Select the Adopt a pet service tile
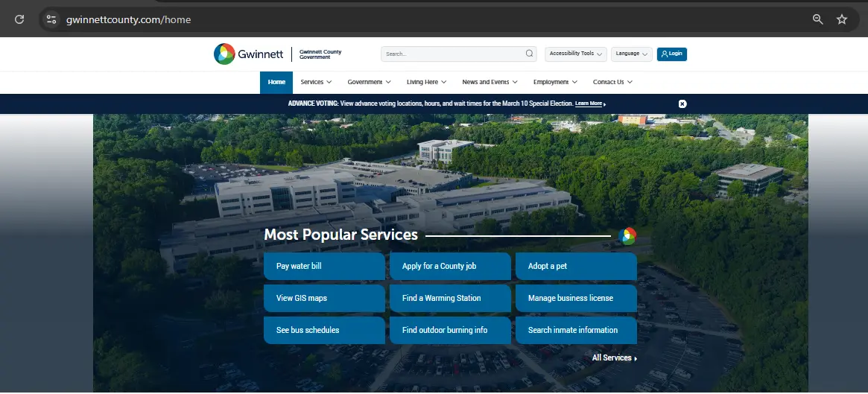868x394 pixels. coord(576,266)
